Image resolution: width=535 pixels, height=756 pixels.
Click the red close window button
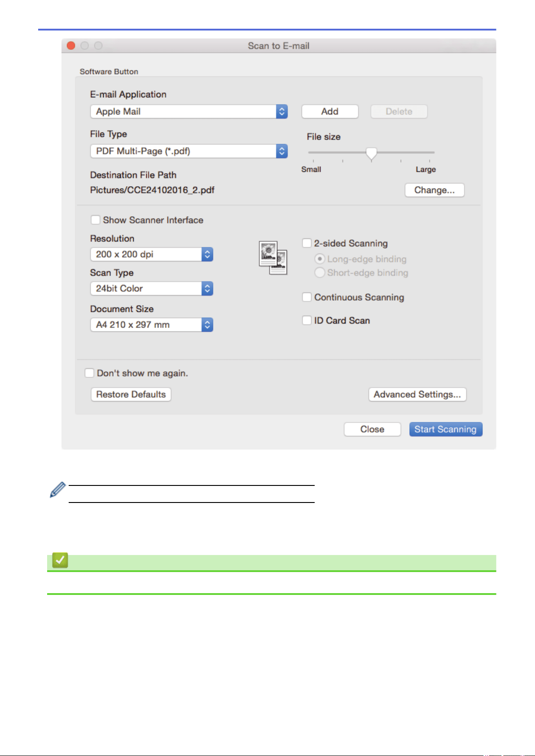[71, 46]
